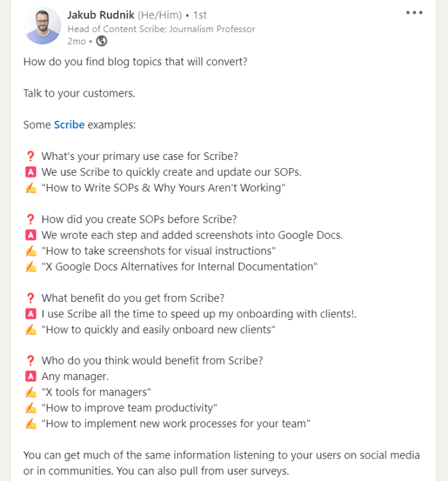The height and width of the screenshot is (481, 448).
Task: Open Jakub Rudnik's profile name link
Action: point(101,15)
